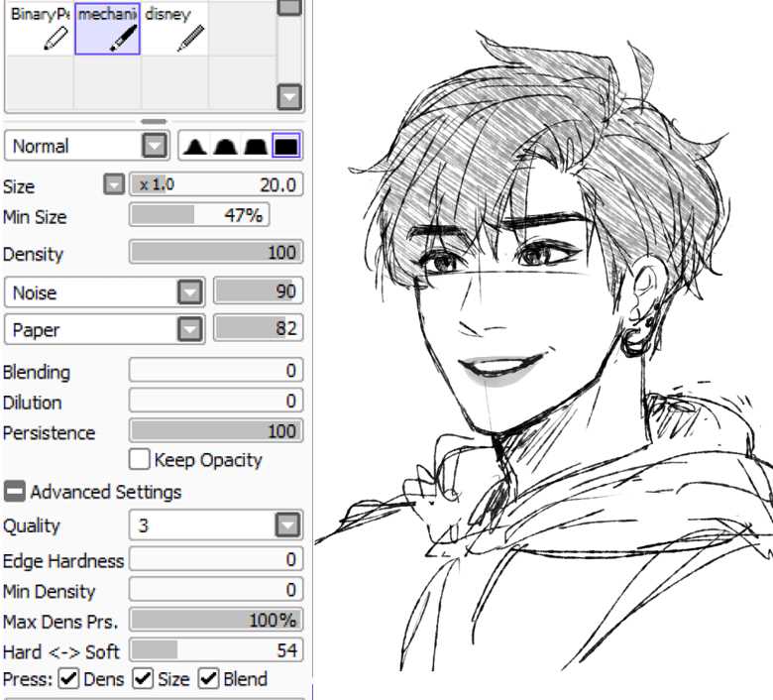773x700 pixels.
Task: Click the scroll-down arrow of brush list
Action: tap(289, 97)
